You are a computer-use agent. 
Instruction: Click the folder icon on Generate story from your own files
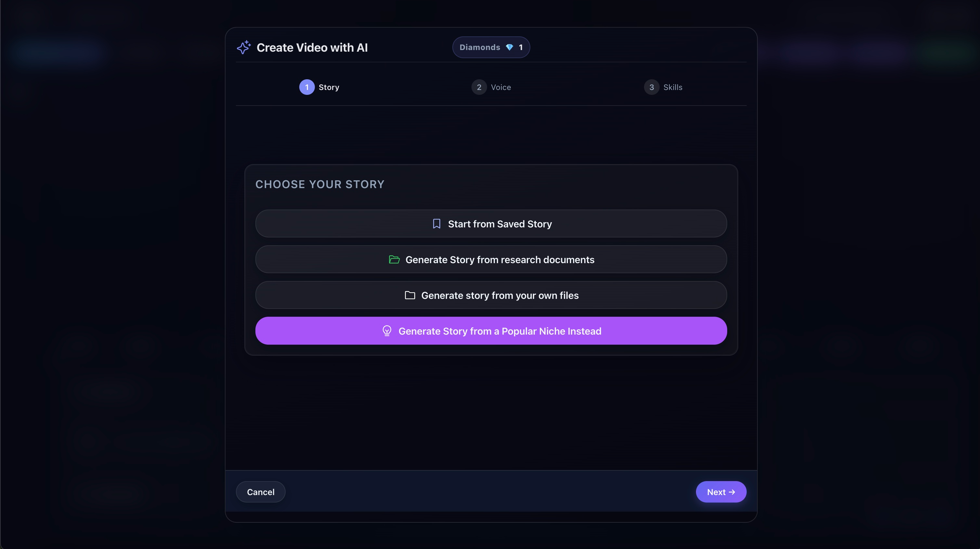coord(410,295)
